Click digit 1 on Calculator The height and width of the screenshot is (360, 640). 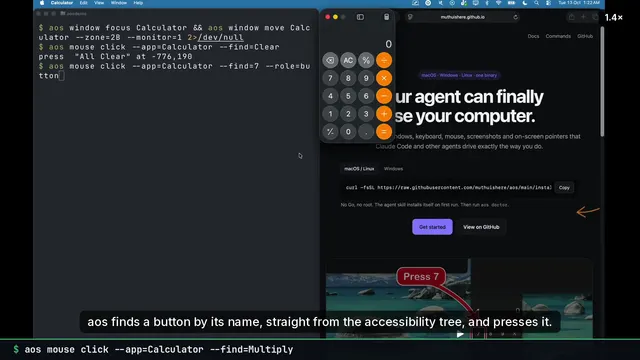[330, 114]
